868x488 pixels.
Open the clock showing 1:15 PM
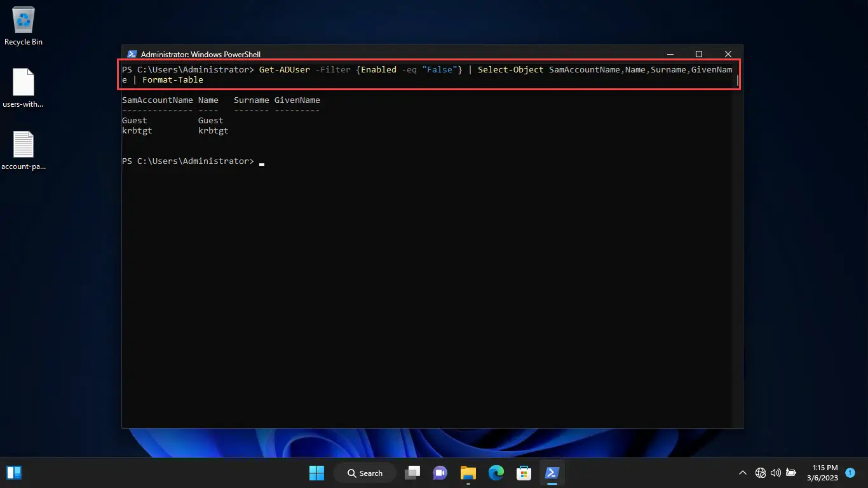click(823, 473)
